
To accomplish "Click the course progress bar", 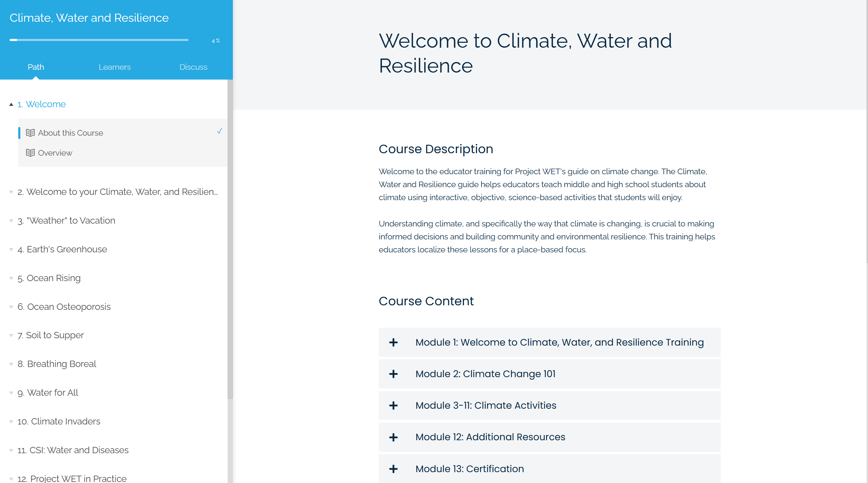I will (99, 40).
